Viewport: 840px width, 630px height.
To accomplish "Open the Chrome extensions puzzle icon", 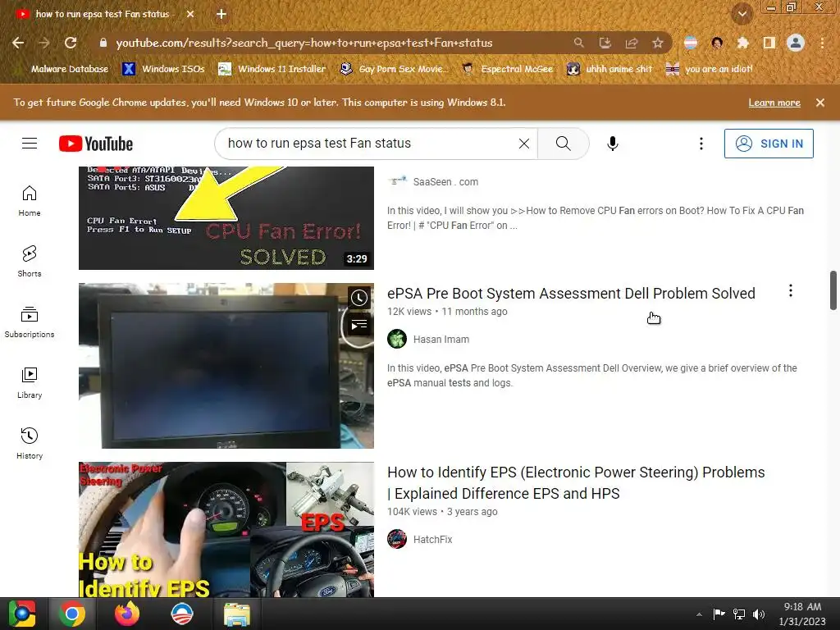I will tap(742, 43).
